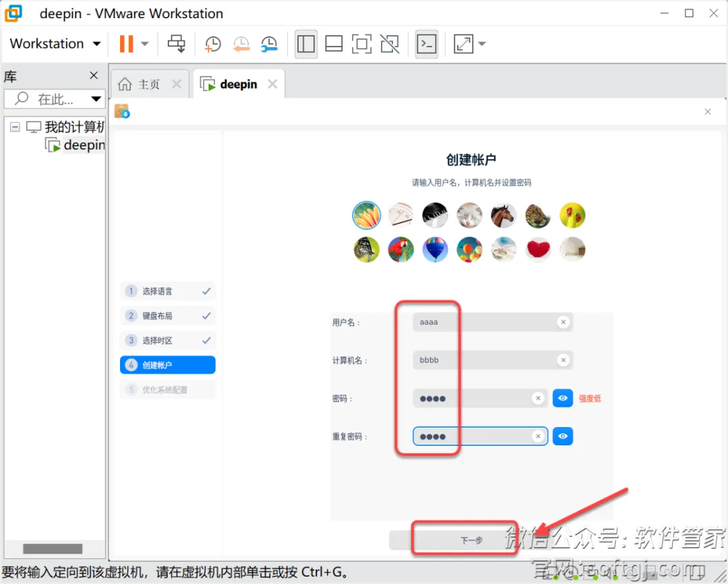This screenshot has width=728, height=584.
Task: Clear the repeat password field
Action: 538,436
